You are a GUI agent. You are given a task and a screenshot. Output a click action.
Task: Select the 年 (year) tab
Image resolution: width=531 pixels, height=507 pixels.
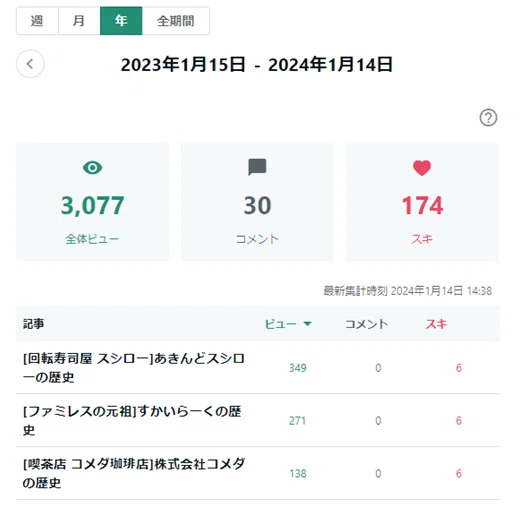tap(121, 21)
